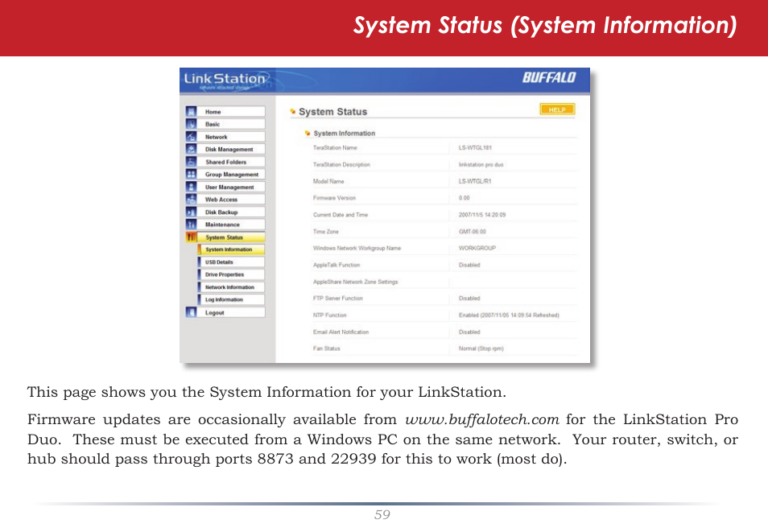This screenshot has height=532, width=768.
Task: Click the Shared Folders icon
Action: pyautogui.click(x=191, y=162)
